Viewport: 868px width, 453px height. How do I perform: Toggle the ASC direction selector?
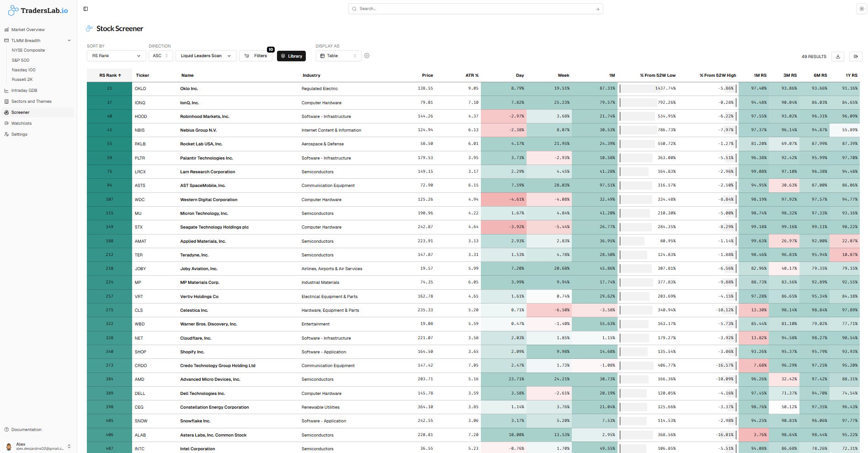coord(160,56)
